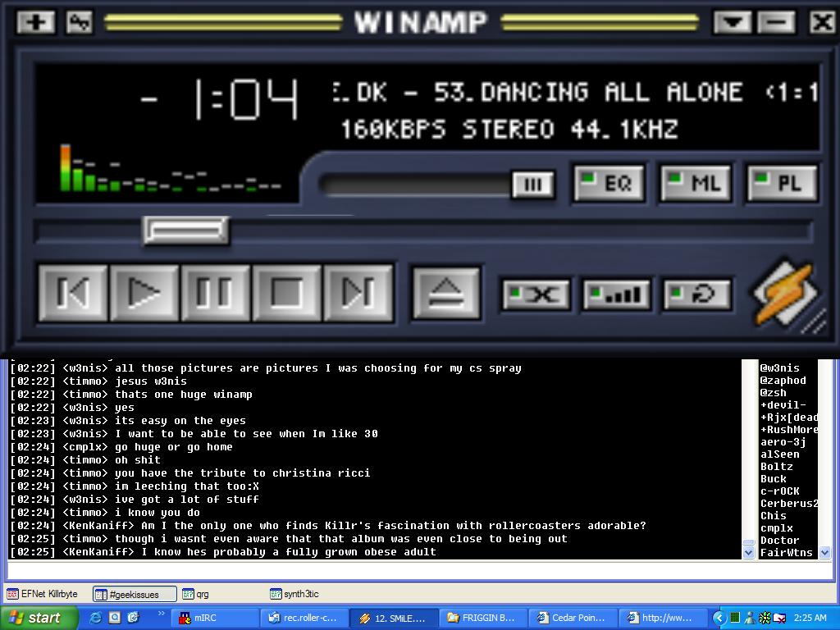
Task: Toggle repeat mode
Action: point(697,294)
